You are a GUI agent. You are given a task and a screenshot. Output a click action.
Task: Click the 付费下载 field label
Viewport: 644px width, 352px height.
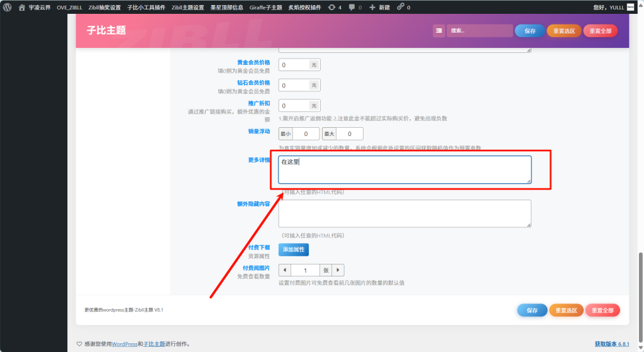tap(259, 247)
